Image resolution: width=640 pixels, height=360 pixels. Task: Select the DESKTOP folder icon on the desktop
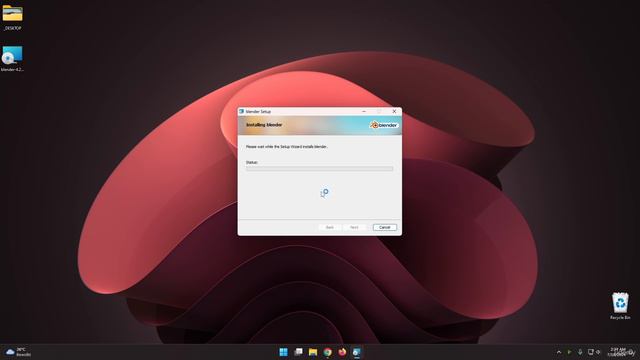coord(13,18)
